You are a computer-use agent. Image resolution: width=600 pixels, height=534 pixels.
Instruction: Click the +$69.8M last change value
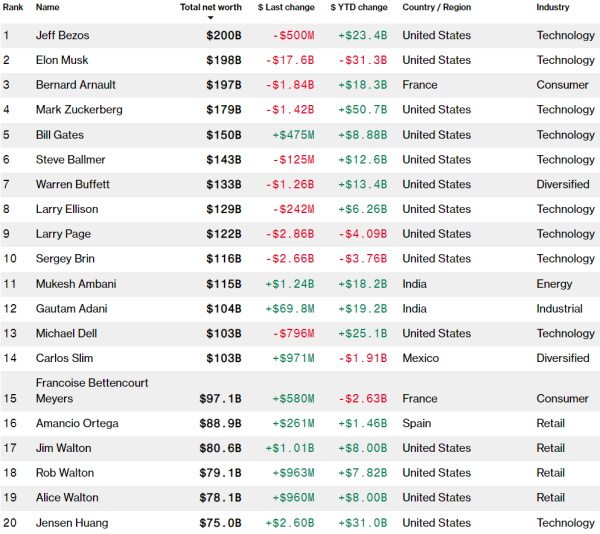click(x=290, y=309)
